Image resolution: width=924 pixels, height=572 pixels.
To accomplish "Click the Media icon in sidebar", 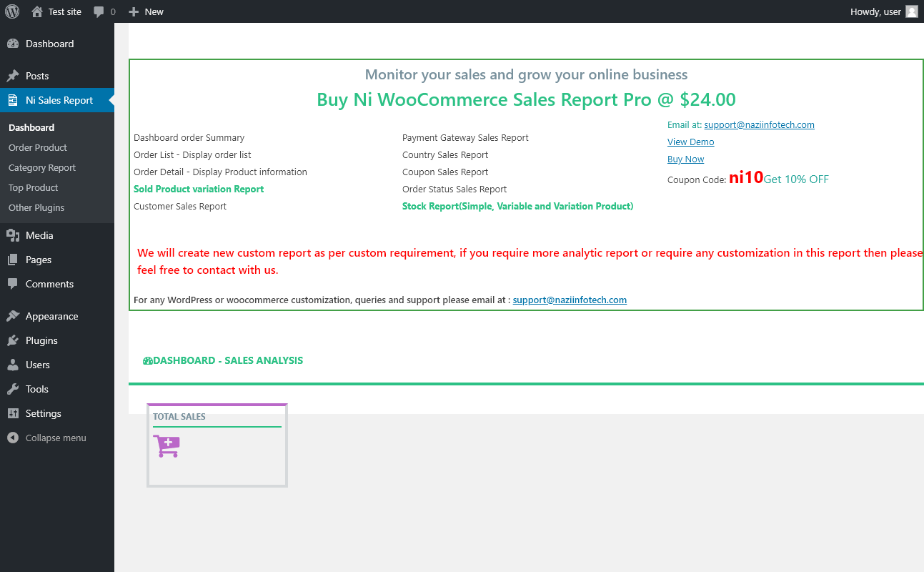I will click(13, 235).
